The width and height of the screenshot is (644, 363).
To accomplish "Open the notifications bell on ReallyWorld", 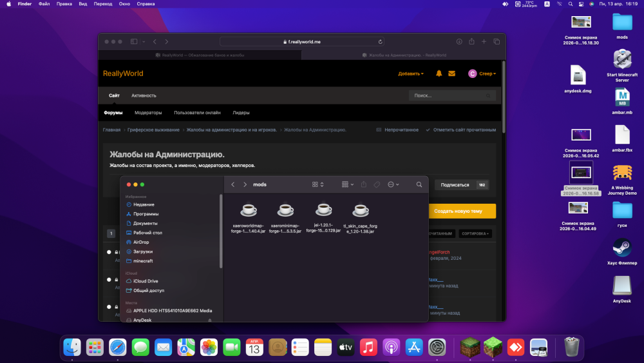I will (x=439, y=74).
